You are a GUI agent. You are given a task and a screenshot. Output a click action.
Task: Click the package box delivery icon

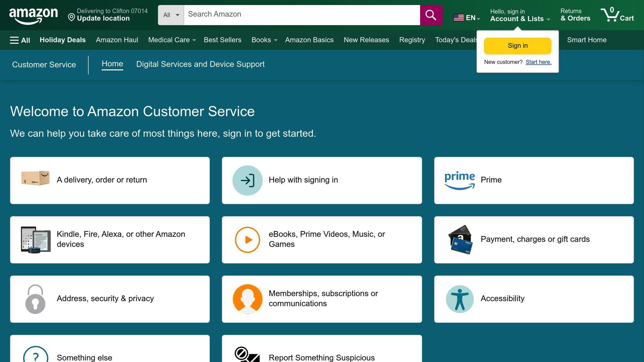[35, 178]
